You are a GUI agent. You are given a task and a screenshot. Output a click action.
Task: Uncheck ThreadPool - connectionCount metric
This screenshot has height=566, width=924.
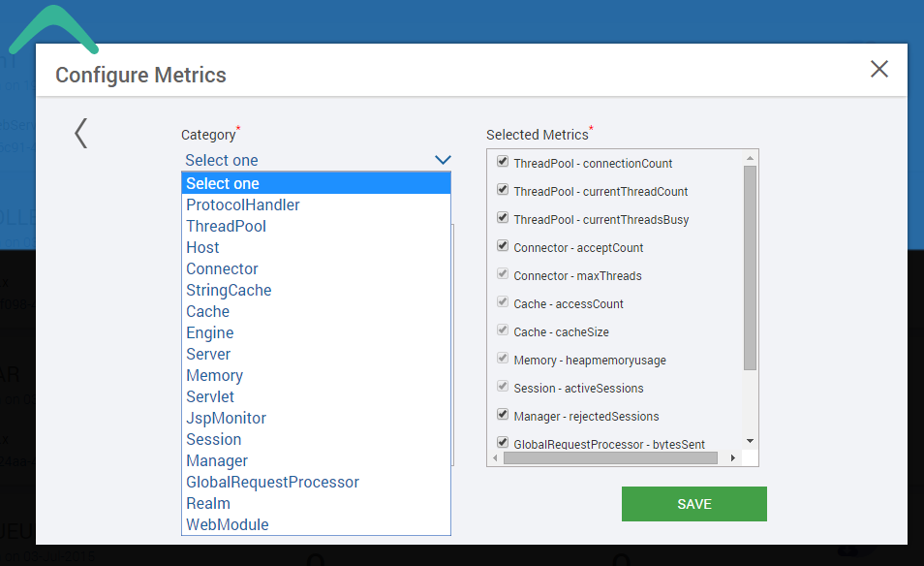coord(503,162)
